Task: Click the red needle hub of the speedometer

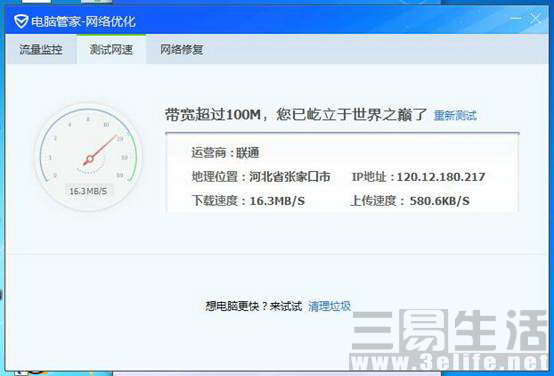Action: [x=90, y=159]
